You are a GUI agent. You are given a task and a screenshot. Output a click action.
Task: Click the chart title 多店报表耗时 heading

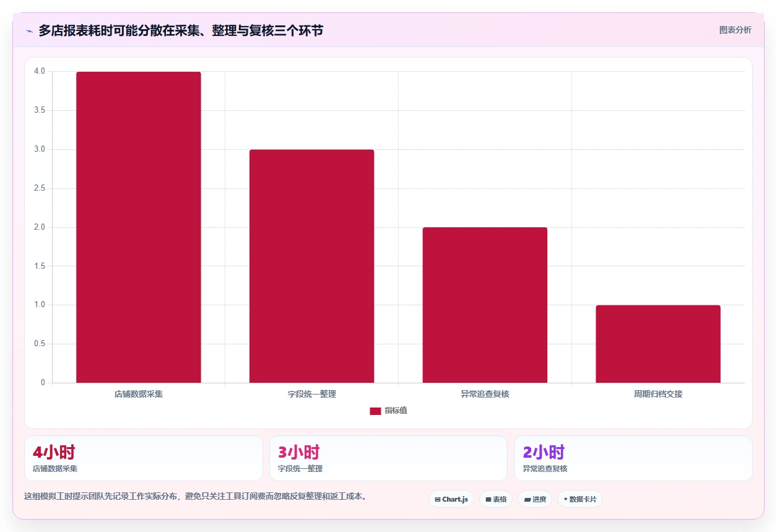tap(181, 30)
